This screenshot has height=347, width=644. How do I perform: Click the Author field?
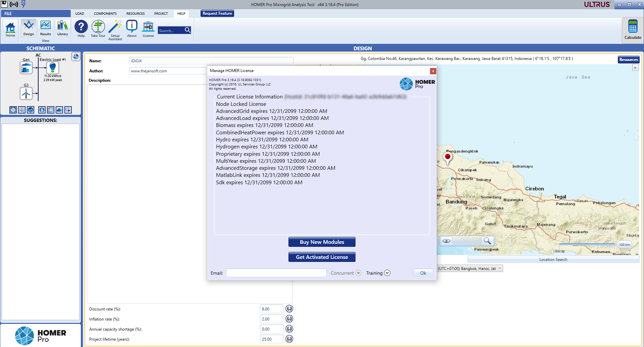coord(168,71)
